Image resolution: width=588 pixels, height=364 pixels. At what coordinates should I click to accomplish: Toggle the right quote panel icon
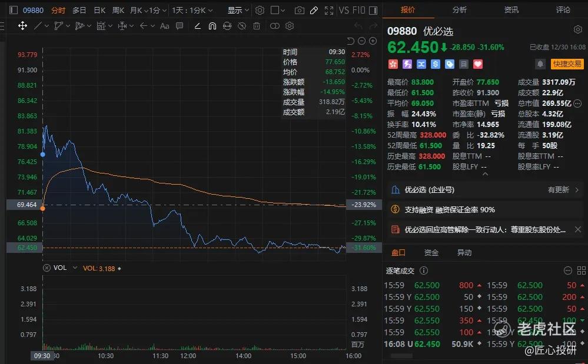373,10
